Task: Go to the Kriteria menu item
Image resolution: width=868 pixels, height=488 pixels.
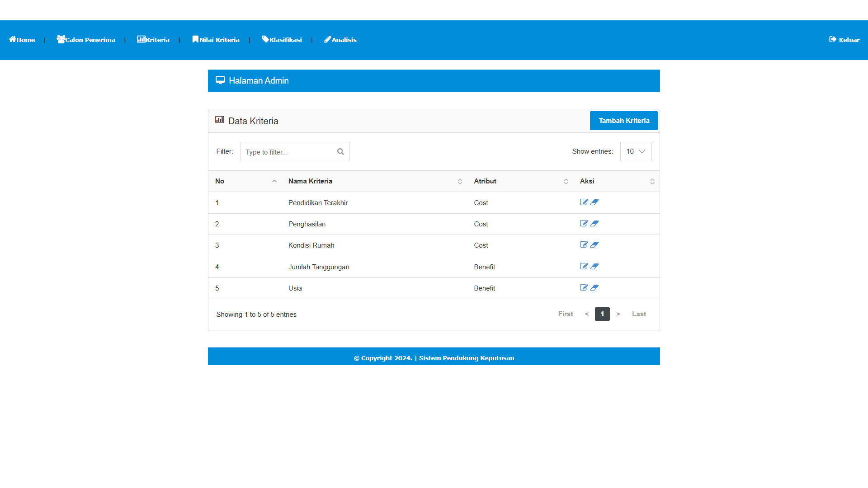Action: tap(153, 40)
